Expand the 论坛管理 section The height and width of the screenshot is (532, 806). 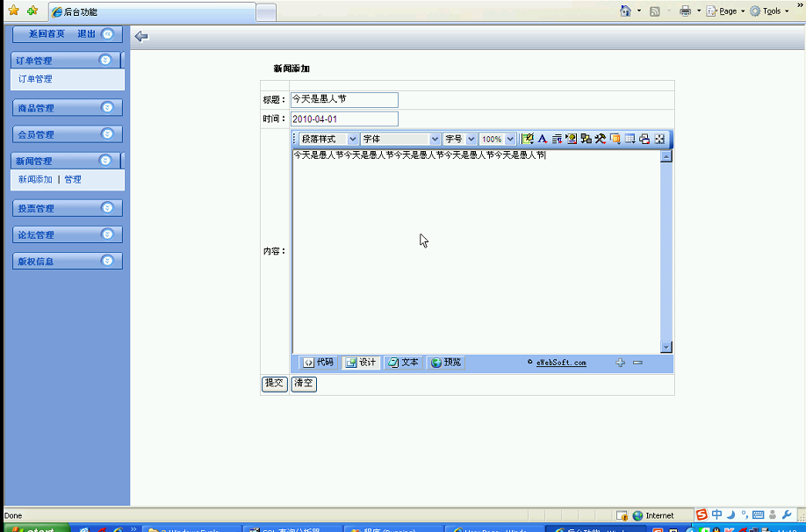[107, 234]
